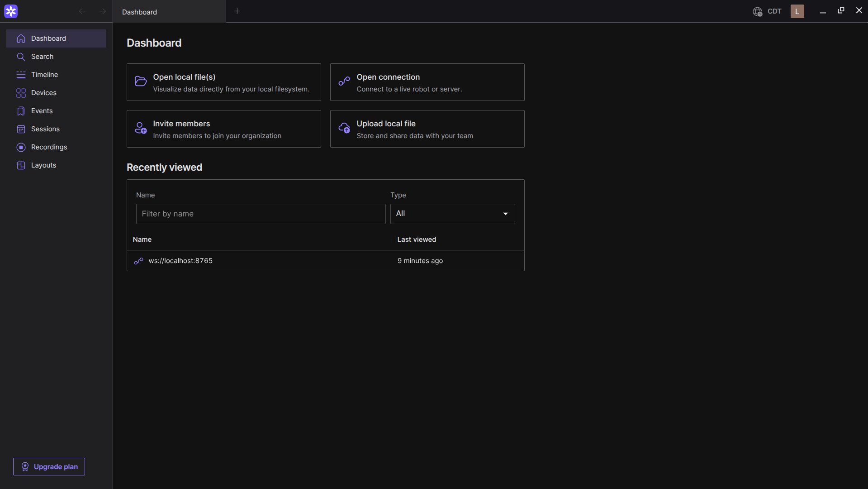This screenshot has height=489, width=868.
Task: Click the Upload local file card
Action: (427, 129)
